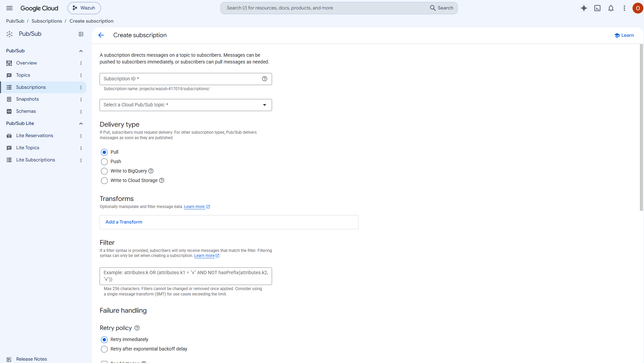Screen dimensions: 644x363
Task: Open the Wazuh project selector
Action: pyautogui.click(x=84, y=8)
